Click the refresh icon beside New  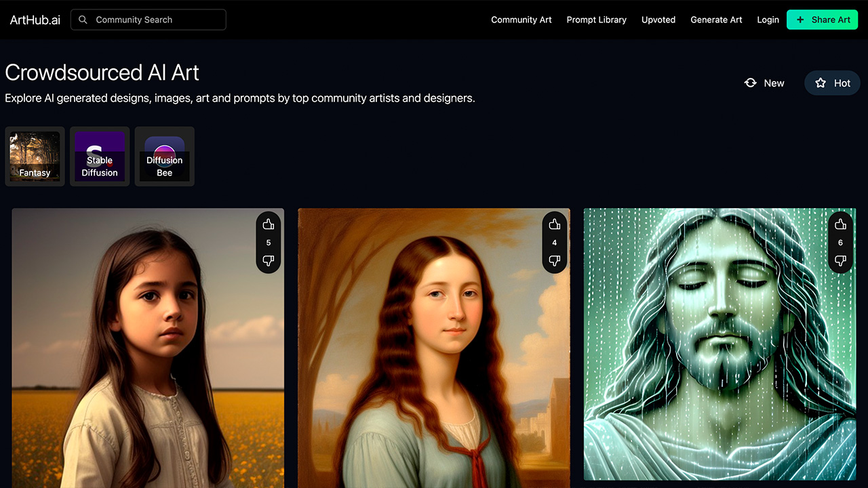(x=751, y=83)
